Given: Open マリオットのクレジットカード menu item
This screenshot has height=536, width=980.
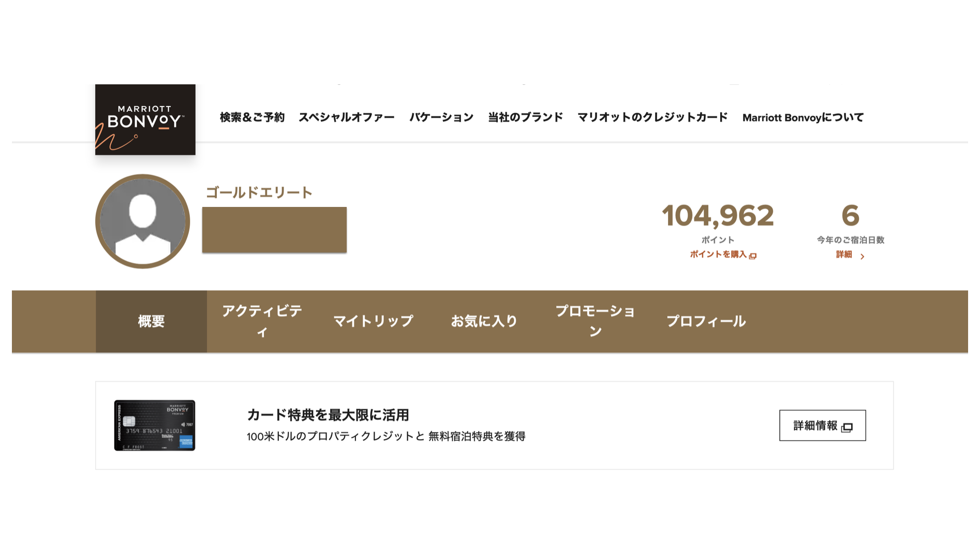Looking at the screenshot, I should [652, 117].
